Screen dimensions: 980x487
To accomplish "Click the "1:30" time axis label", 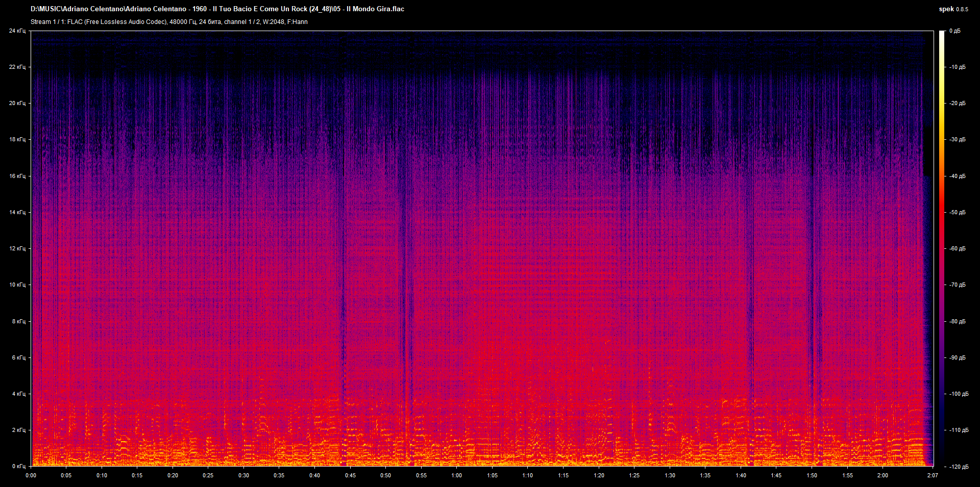I will 670,476.
